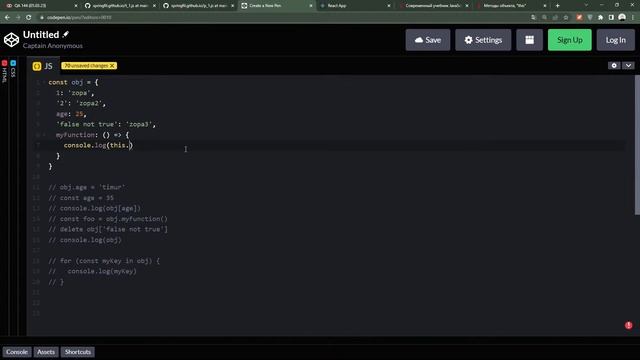Switch to the React App browser tab
This screenshot has width=640, height=360.
(x=354, y=6)
